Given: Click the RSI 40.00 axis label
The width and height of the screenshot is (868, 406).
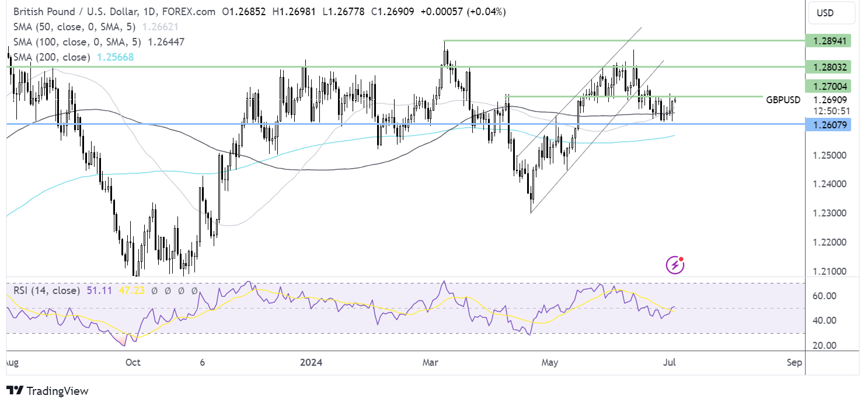Looking at the screenshot, I should [824, 320].
